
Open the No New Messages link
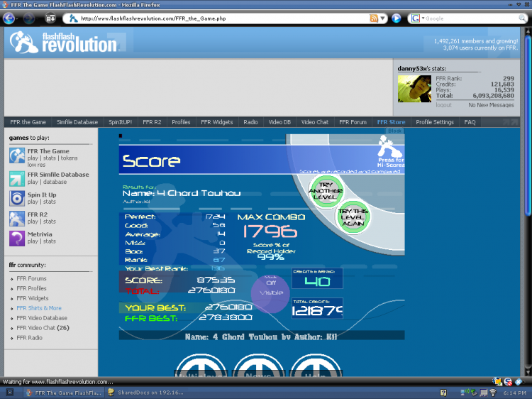click(x=491, y=105)
